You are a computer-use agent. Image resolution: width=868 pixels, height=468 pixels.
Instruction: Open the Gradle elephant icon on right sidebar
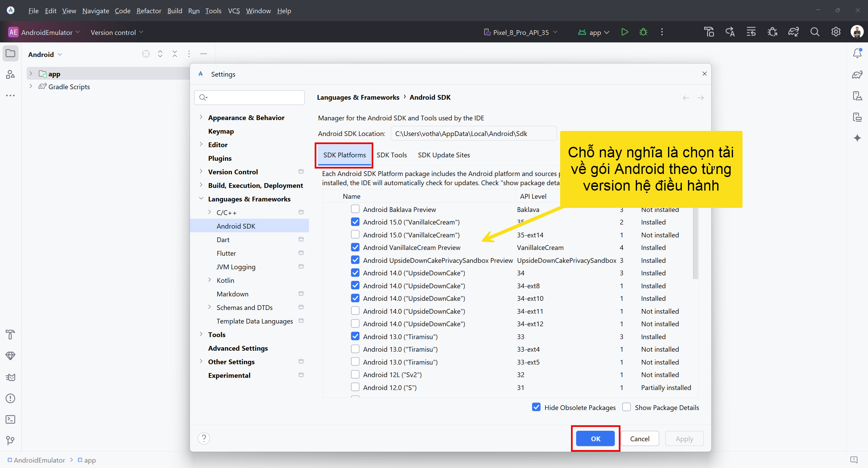coord(857,75)
